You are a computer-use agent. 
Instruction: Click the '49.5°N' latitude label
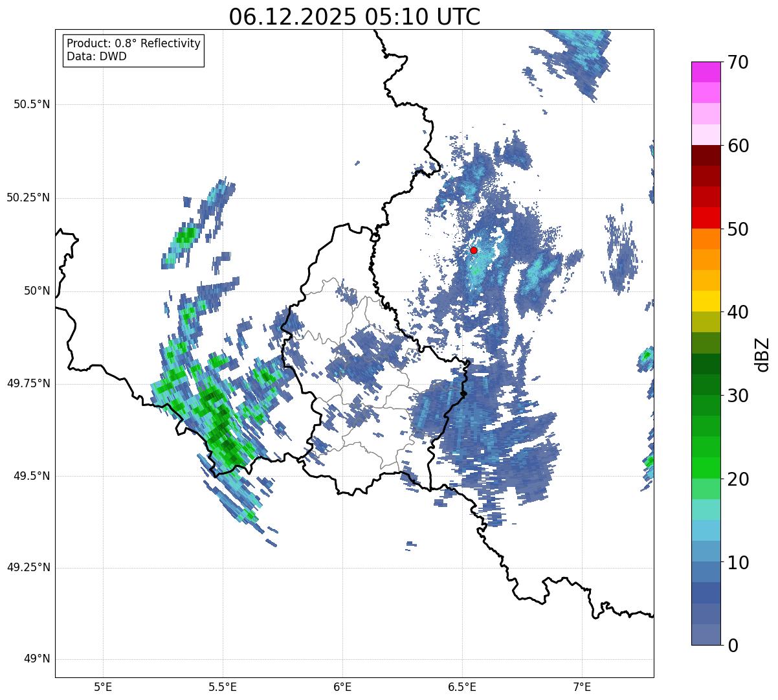point(32,476)
